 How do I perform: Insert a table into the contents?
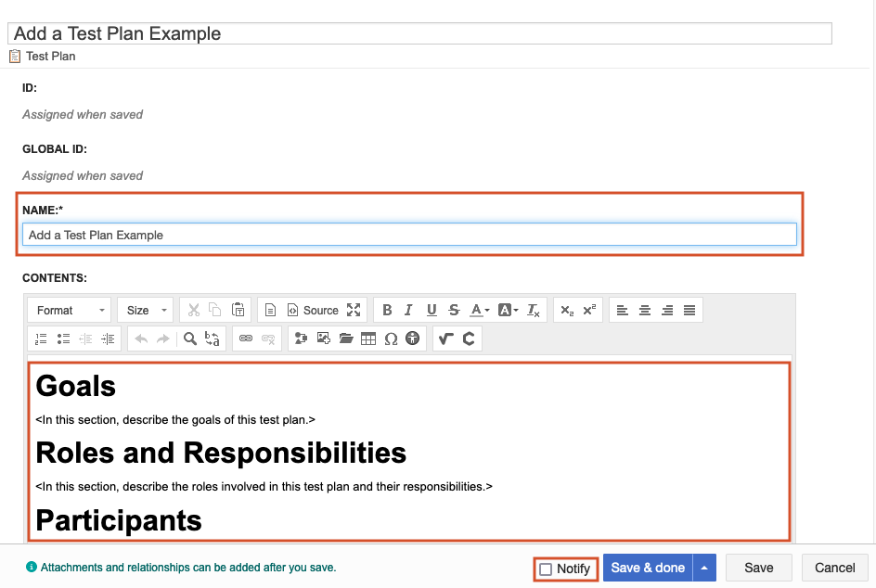(x=368, y=339)
